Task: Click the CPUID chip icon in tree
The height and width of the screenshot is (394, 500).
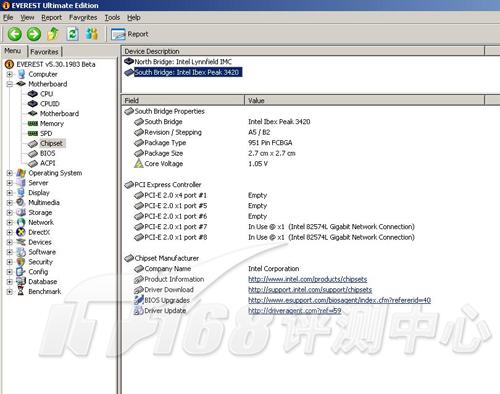Action: coord(33,104)
